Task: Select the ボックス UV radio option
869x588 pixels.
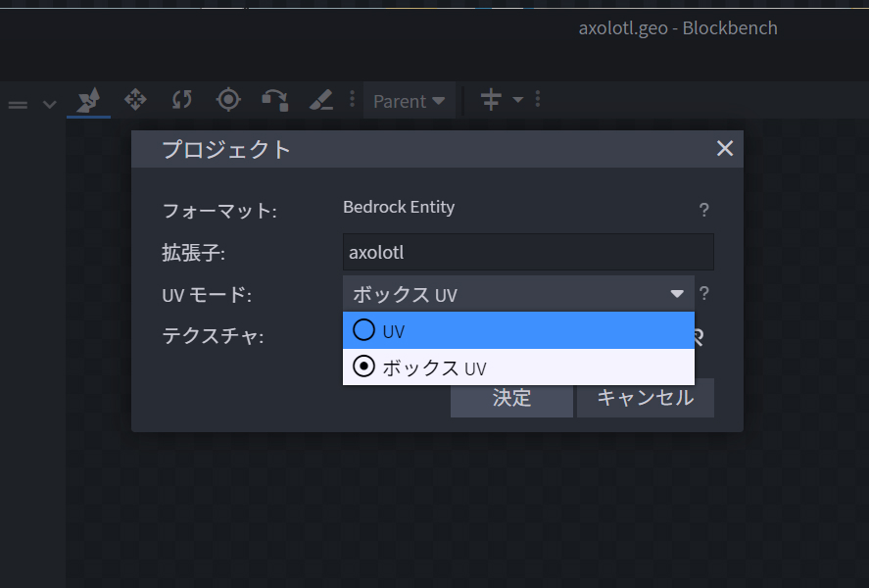Action: (518, 367)
